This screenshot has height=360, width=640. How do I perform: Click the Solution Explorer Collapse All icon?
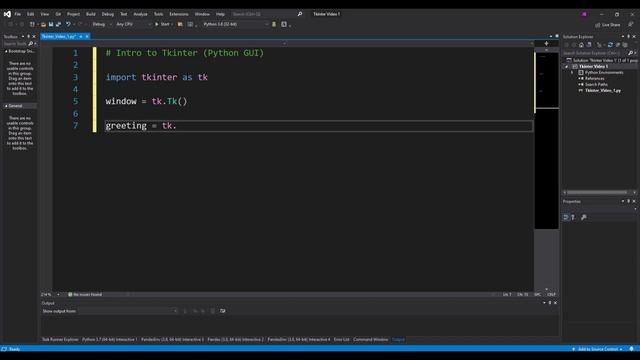click(618, 45)
